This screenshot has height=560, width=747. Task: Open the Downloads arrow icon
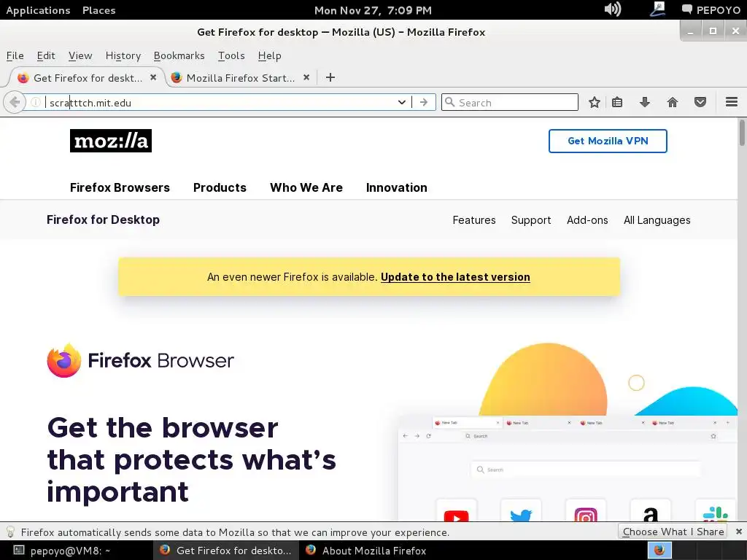[645, 102]
